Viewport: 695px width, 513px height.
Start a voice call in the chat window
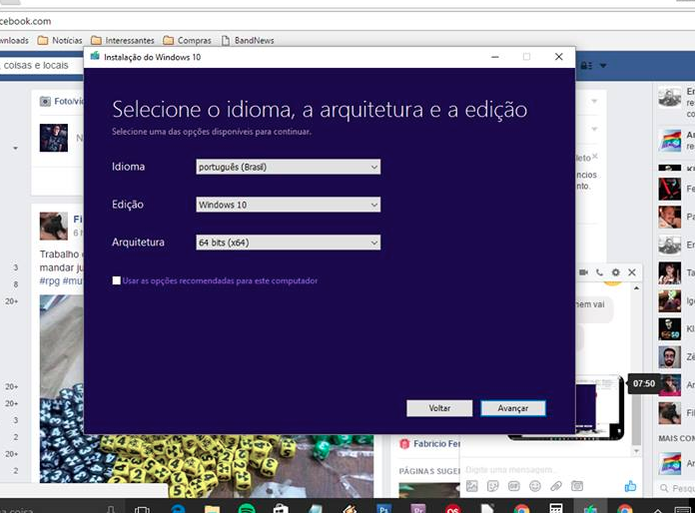(599, 272)
